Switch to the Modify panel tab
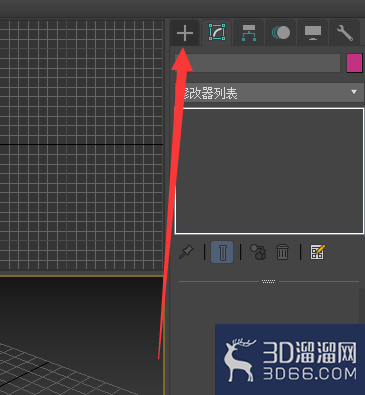This screenshot has height=395, width=365. coord(217,32)
